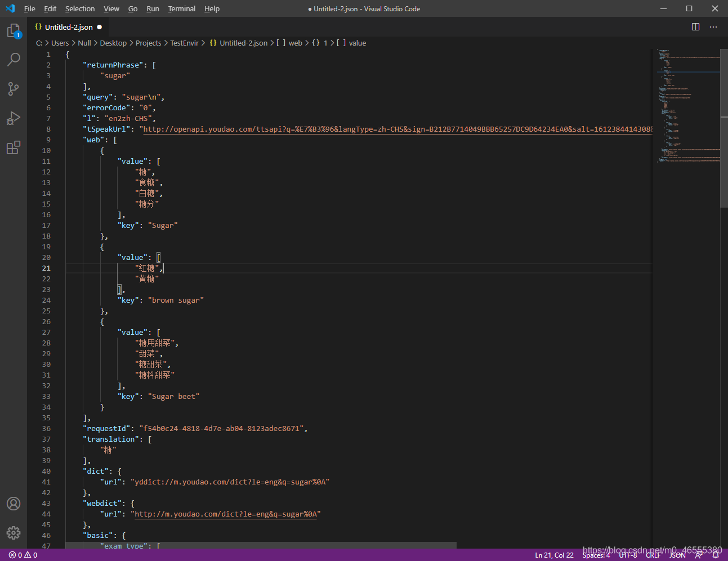Click the minimap code overview
This screenshot has height=561, width=728.
pos(688,106)
